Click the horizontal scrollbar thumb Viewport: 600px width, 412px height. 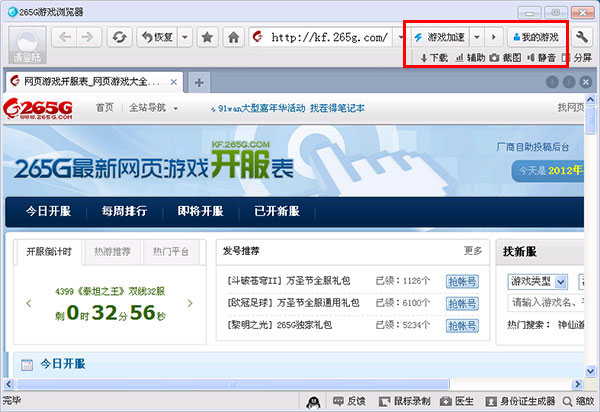tap(233, 384)
